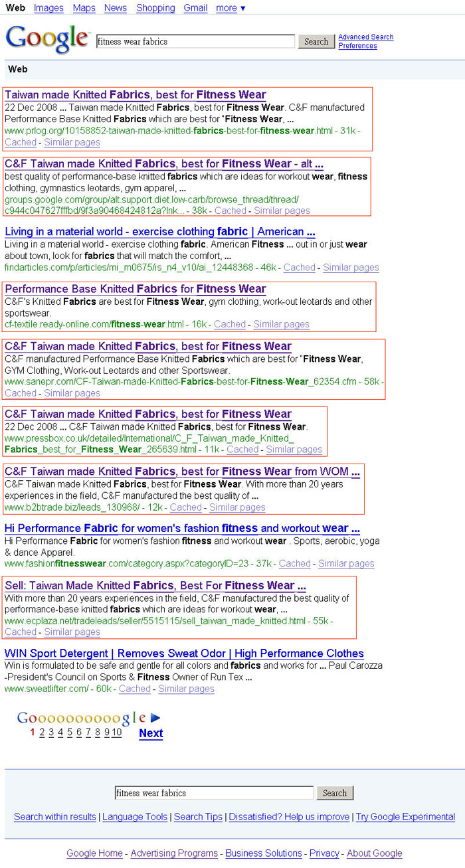Viewport: 465px width, 868px height.
Task: Click the www.sweatlifter.com/ green URL text
Action: [46, 689]
